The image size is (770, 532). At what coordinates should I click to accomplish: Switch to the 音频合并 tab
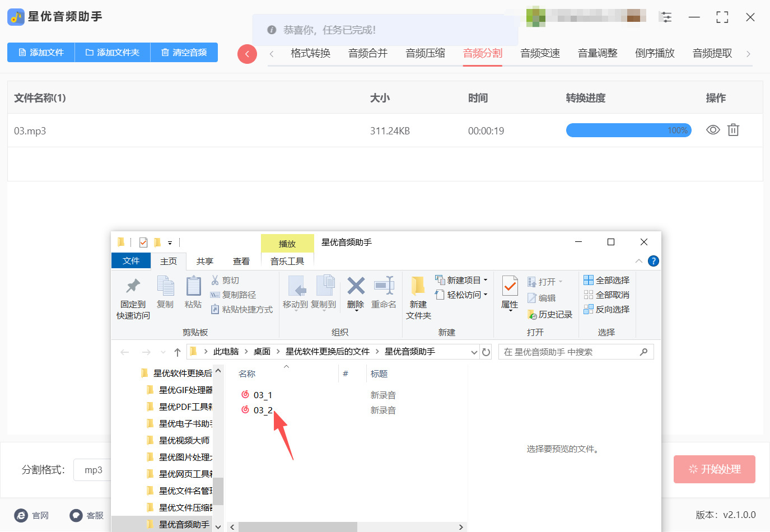(367, 53)
